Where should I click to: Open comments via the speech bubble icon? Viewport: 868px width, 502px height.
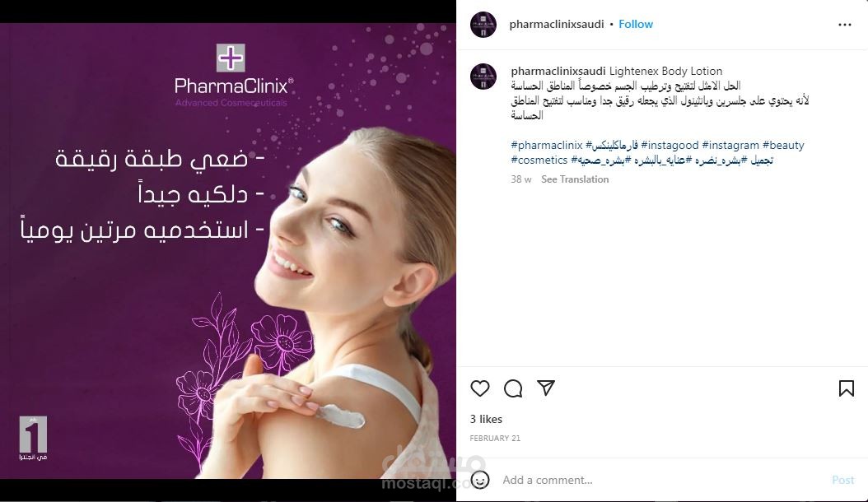coord(513,388)
